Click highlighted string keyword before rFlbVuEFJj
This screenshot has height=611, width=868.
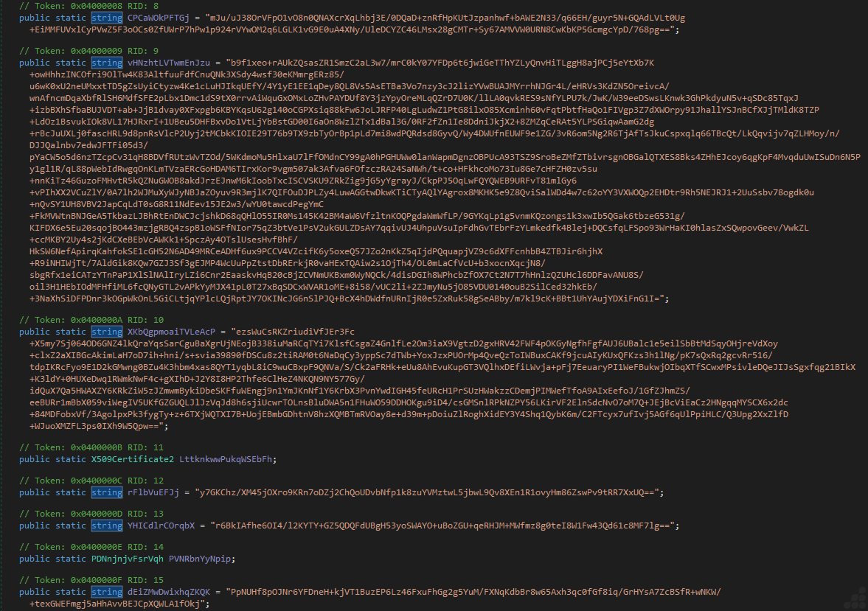coord(106,492)
